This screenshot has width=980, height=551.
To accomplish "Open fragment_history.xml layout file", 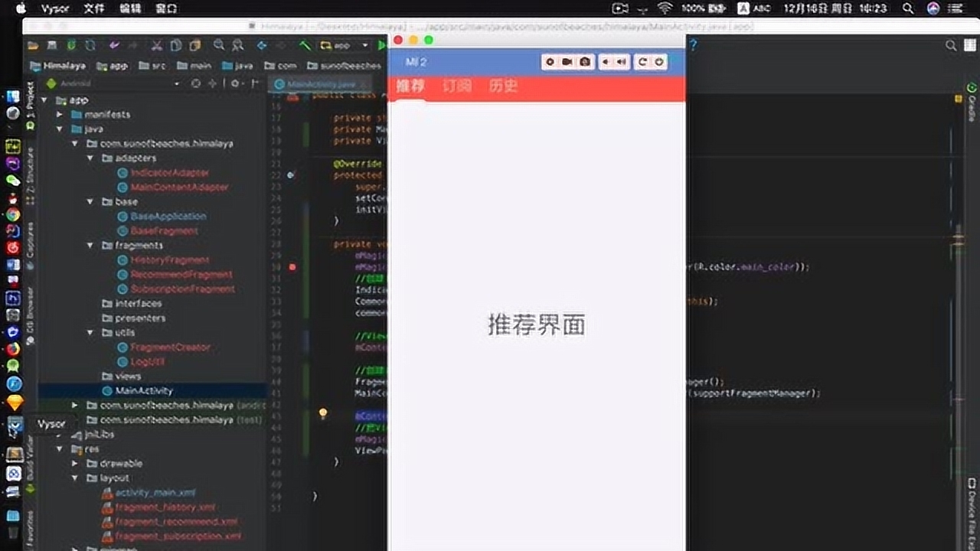I will point(158,507).
